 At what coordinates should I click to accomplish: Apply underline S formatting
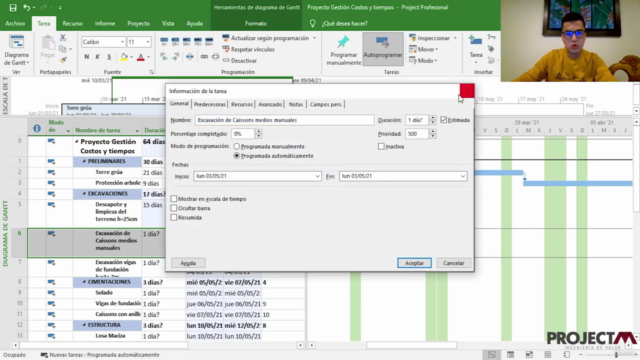coord(109,57)
